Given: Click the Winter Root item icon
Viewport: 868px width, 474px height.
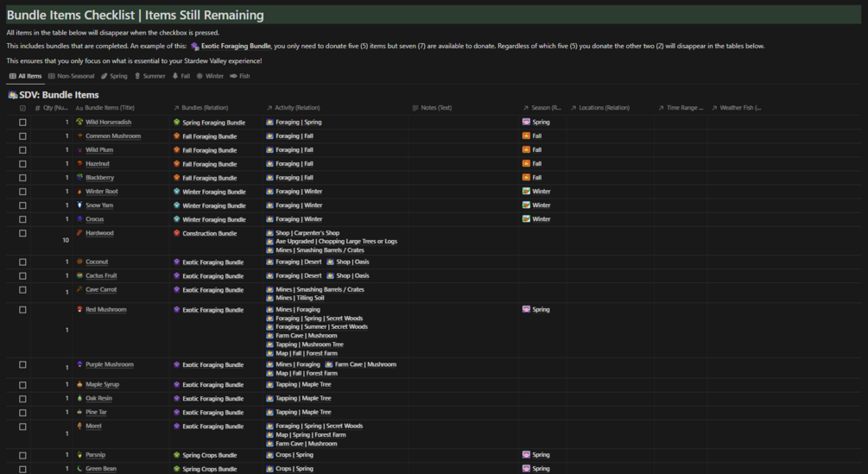Looking at the screenshot, I should (x=79, y=192).
